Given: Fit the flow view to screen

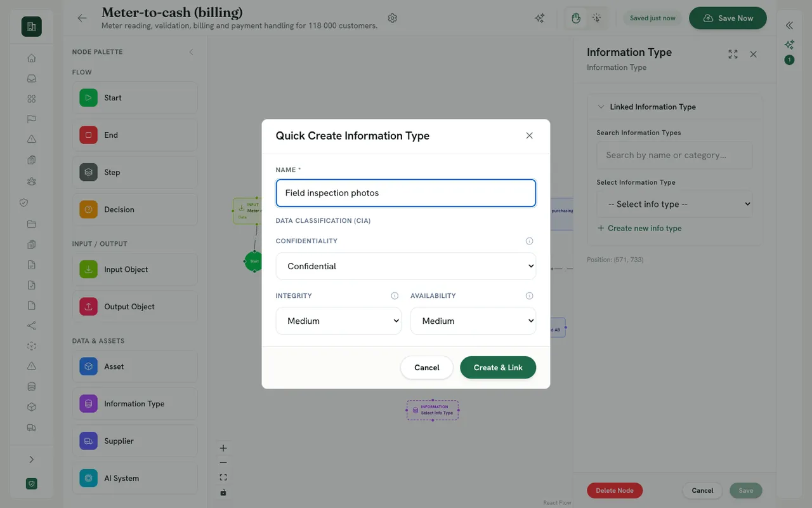Looking at the screenshot, I should pyautogui.click(x=223, y=478).
